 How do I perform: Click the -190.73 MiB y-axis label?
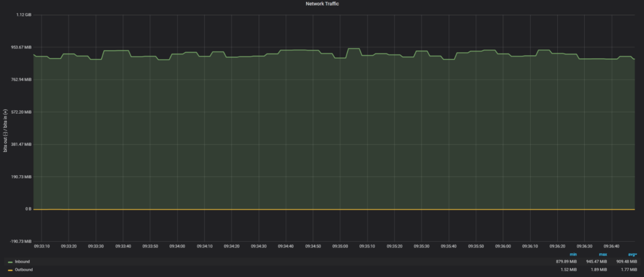click(x=19, y=241)
